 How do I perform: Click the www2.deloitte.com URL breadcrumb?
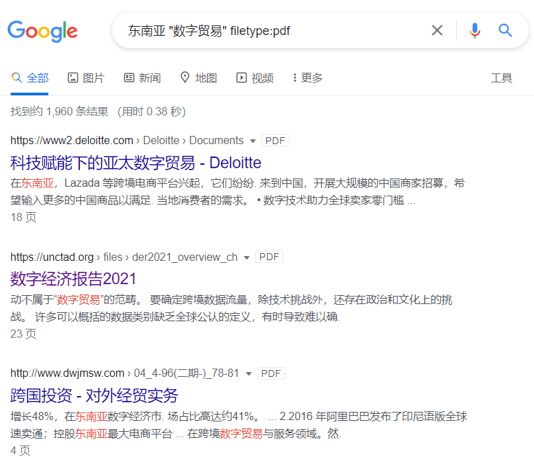click(x=127, y=140)
